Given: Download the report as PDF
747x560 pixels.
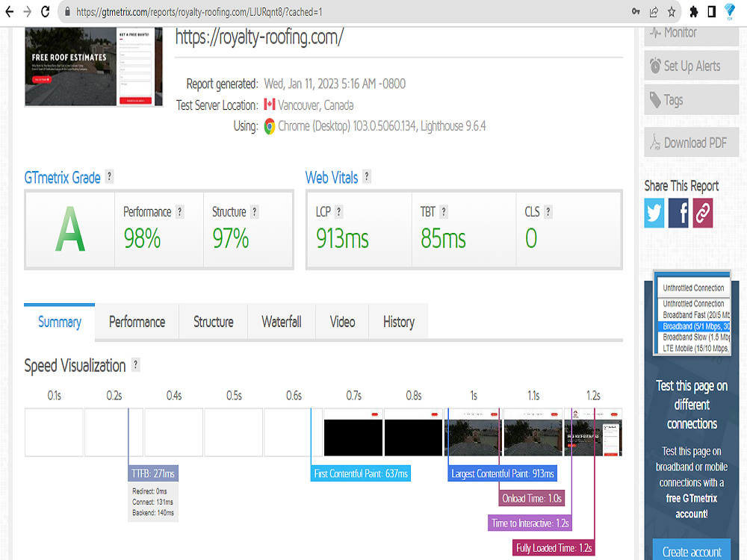Looking at the screenshot, I should [x=691, y=143].
